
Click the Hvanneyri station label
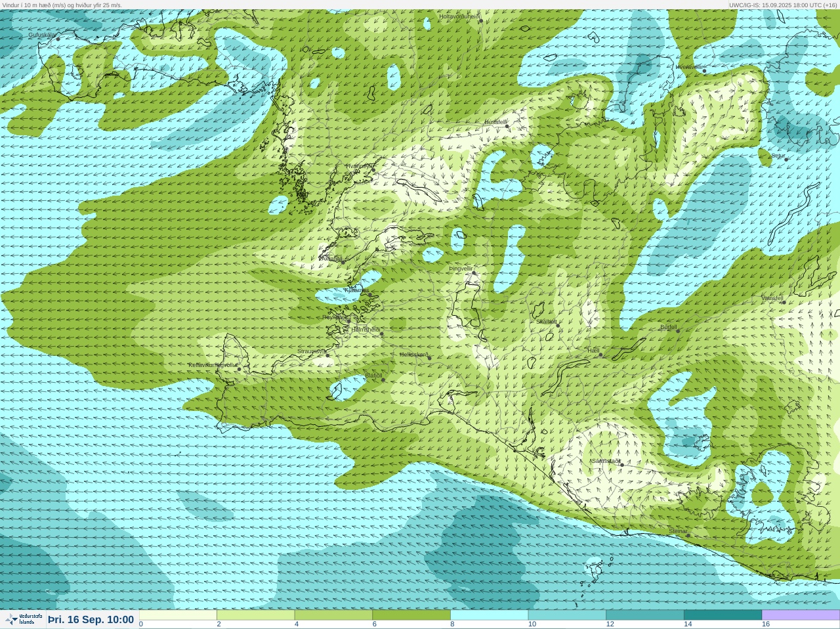tap(358, 166)
